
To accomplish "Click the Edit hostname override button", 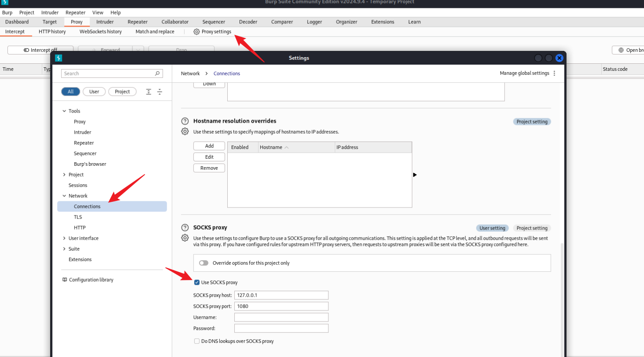I will click(x=209, y=157).
